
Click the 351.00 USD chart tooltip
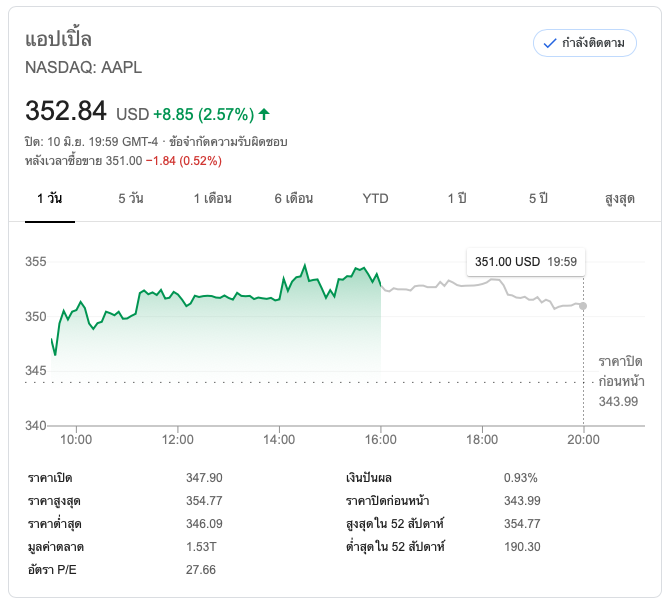[x=526, y=262]
